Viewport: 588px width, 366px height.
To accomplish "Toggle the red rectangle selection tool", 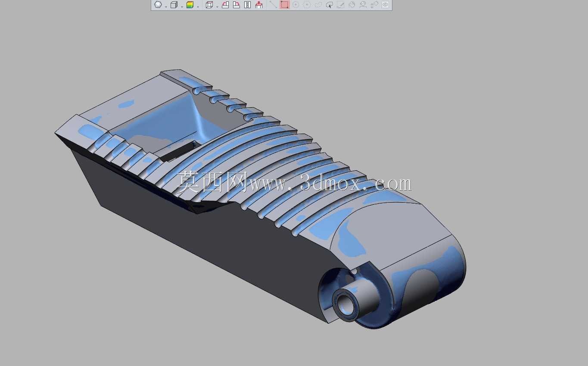I will click(x=284, y=5).
